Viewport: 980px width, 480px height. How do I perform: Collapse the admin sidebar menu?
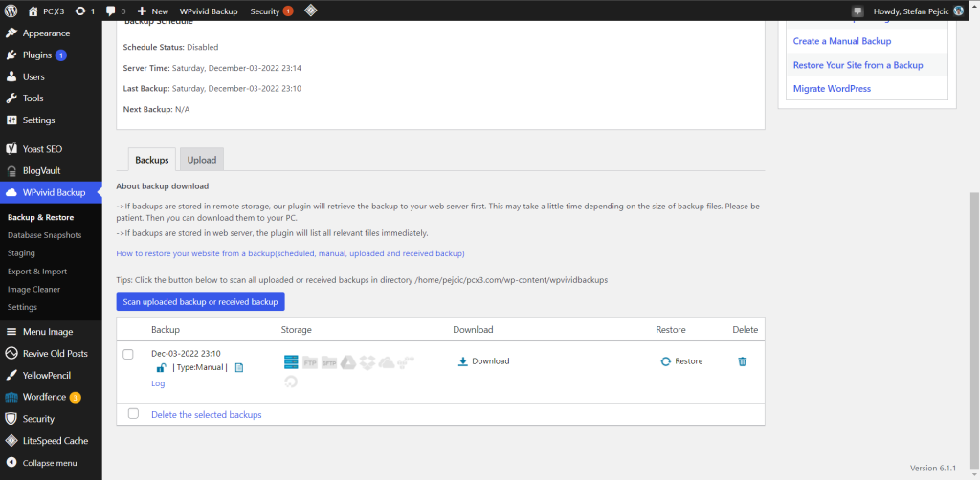pyautogui.click(x=51, y=463)
